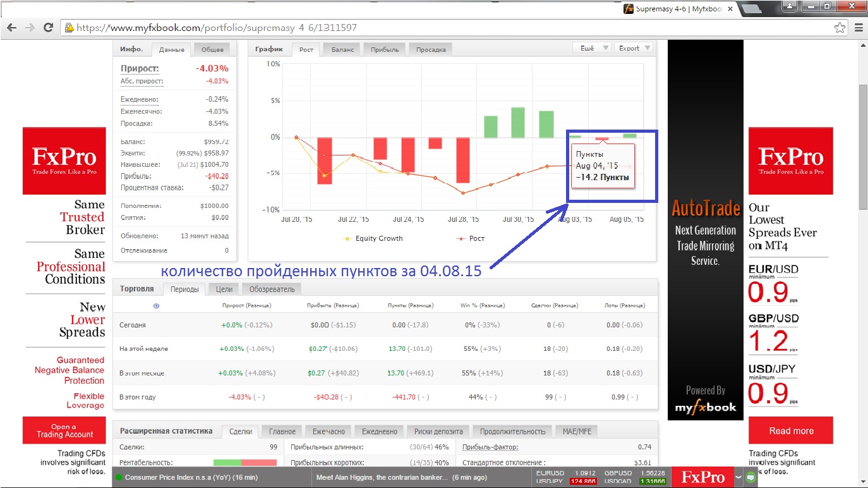This screenshot has width=868, height=488.
Task: Click Open a Trading Account button
Action: [x=64, y=430]
